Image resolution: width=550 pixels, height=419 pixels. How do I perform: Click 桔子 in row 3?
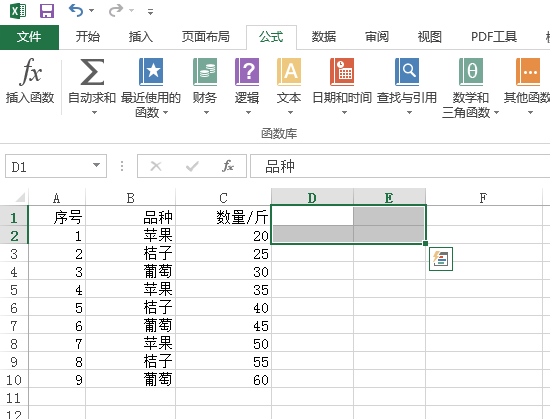pos(130,254)
